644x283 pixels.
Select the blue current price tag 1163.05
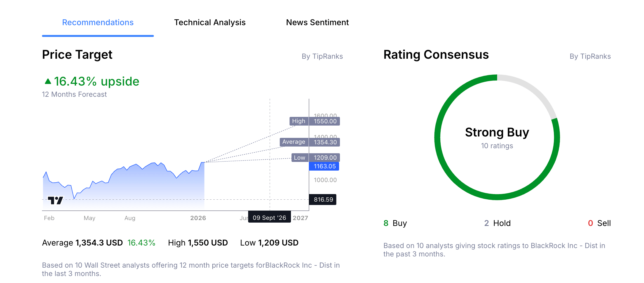pos(324,166)
